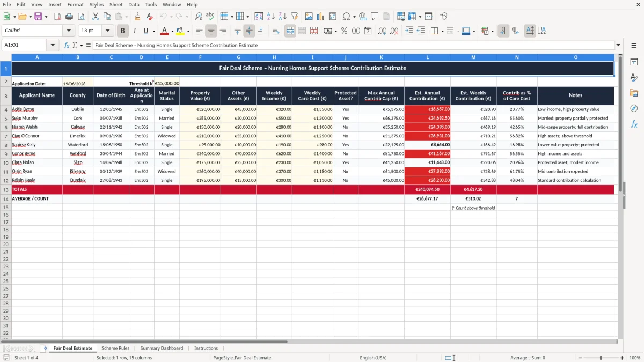Insert a chart
Viewport: 644px width, 362px height.
click(321, 17)
